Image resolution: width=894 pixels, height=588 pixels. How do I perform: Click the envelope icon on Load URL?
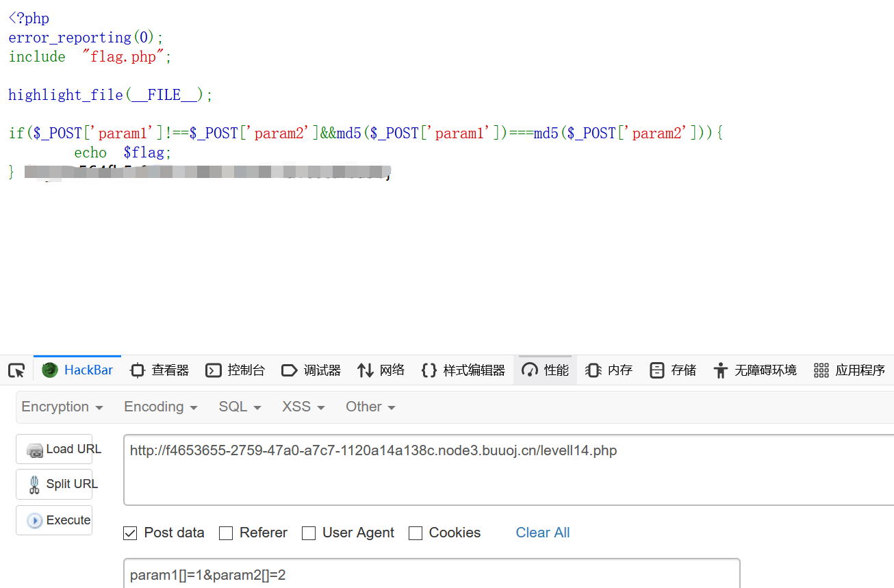(x=35, y=450)
